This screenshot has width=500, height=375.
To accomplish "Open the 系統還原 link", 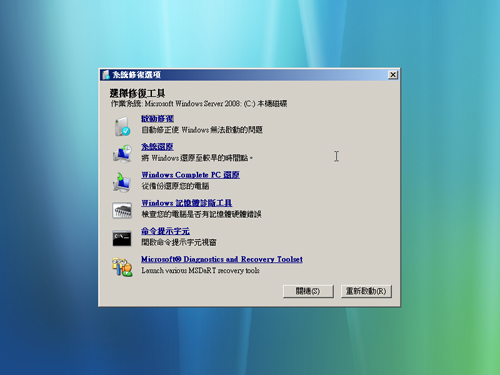I will [157, 147].
